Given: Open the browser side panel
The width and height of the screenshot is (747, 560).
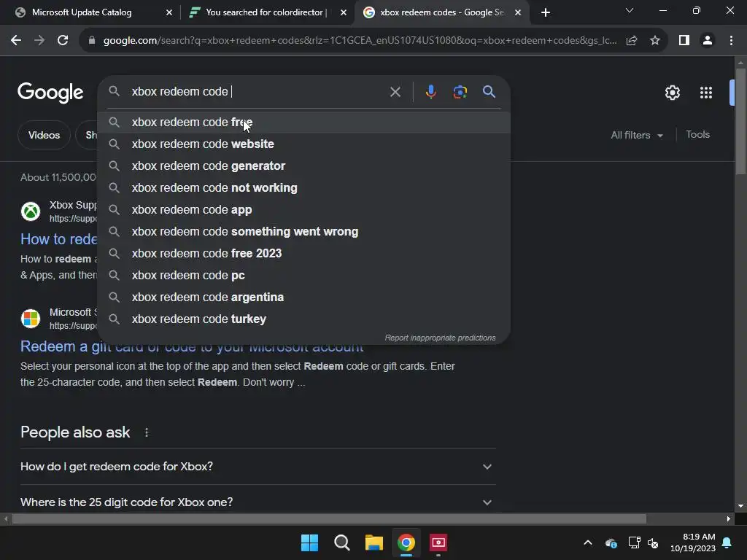Looking at the screenshot, I should [x=684, y=41].
